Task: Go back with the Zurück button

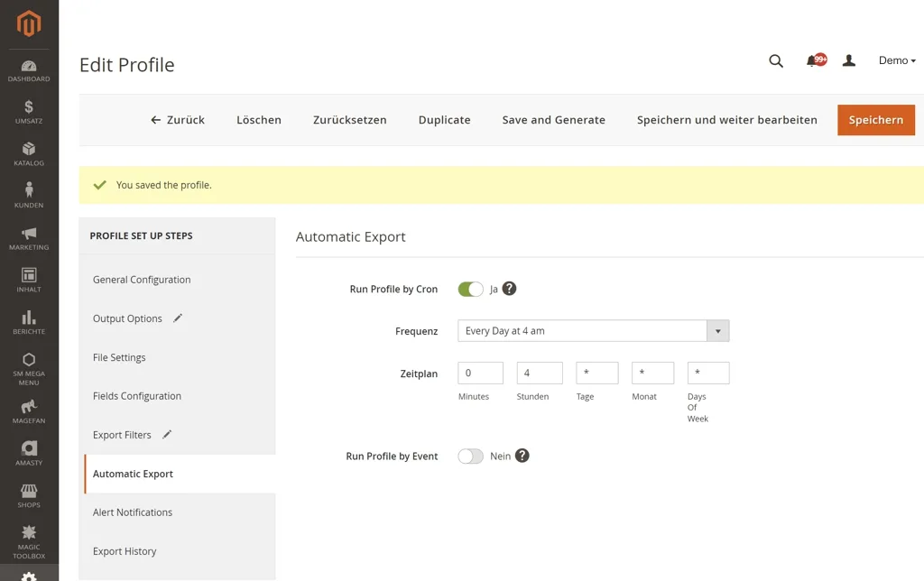Action: coord(178,120)
